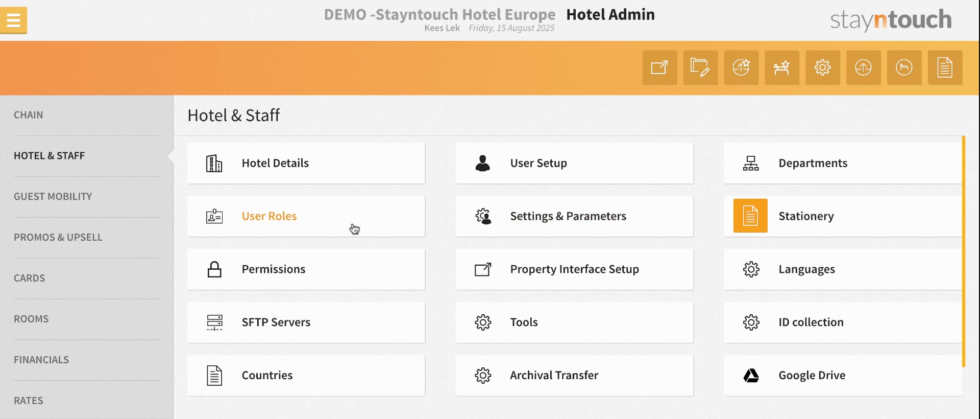
Task: Click the orange Stationery document icon
Action: 750,216
